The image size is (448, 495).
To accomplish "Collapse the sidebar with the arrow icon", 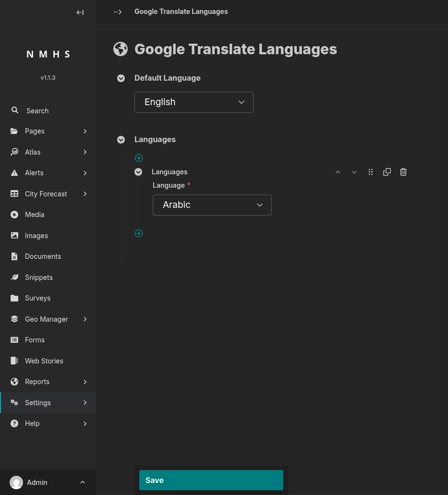I will pyautogui.click(x=80, y=12).
